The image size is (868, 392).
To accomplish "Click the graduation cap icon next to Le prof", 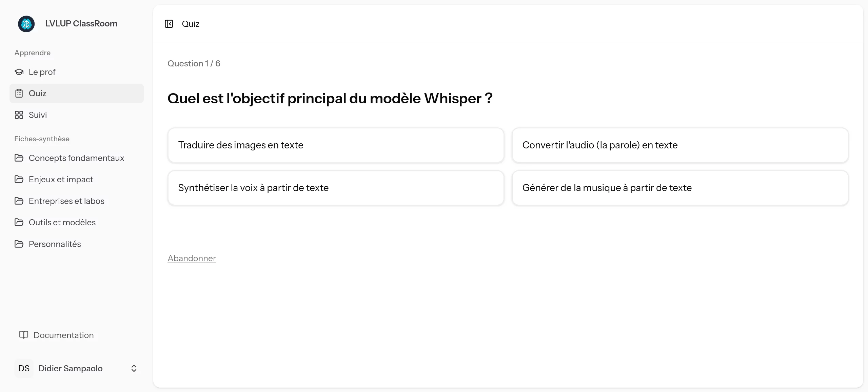I will click(x=19, y=71).
